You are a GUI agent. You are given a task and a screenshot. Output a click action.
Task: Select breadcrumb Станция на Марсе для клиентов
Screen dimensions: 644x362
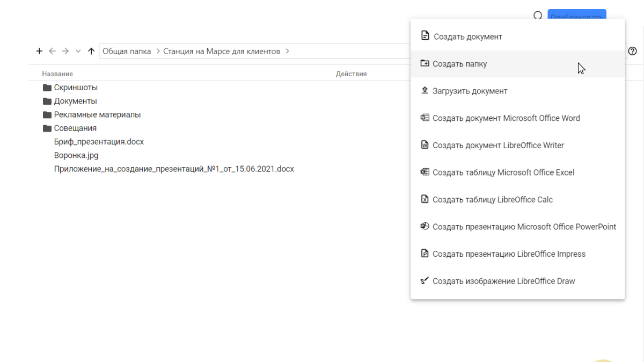[222, 51]
